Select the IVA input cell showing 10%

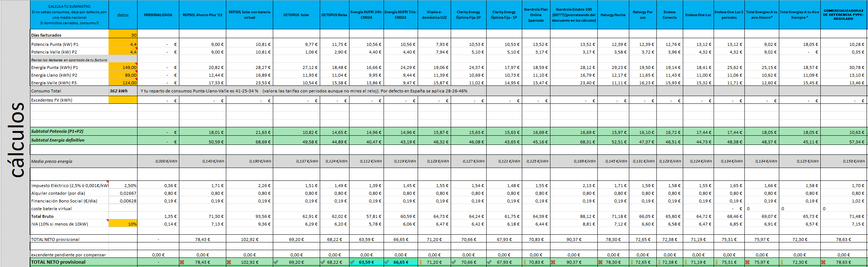tap(123, 224)
